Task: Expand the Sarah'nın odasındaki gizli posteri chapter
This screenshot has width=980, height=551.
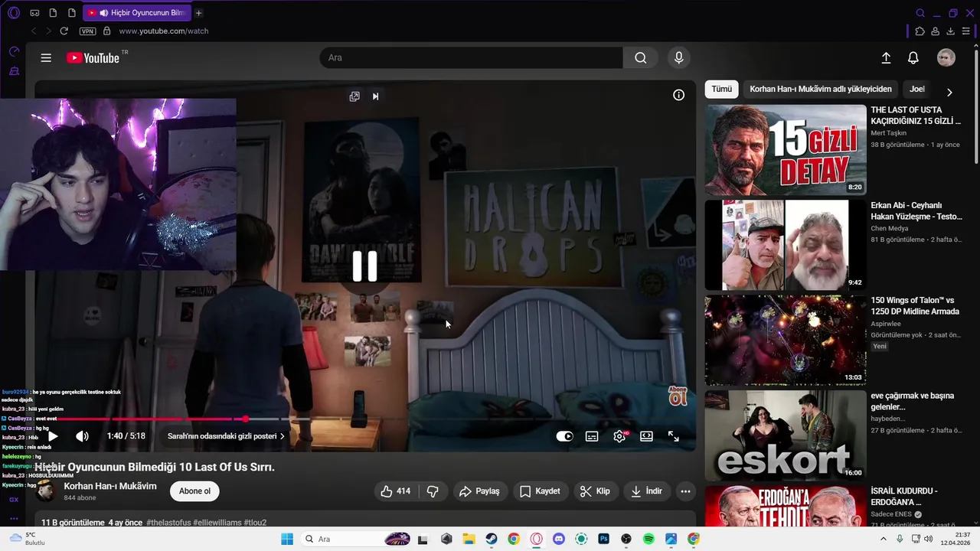Action: point(226,436)
